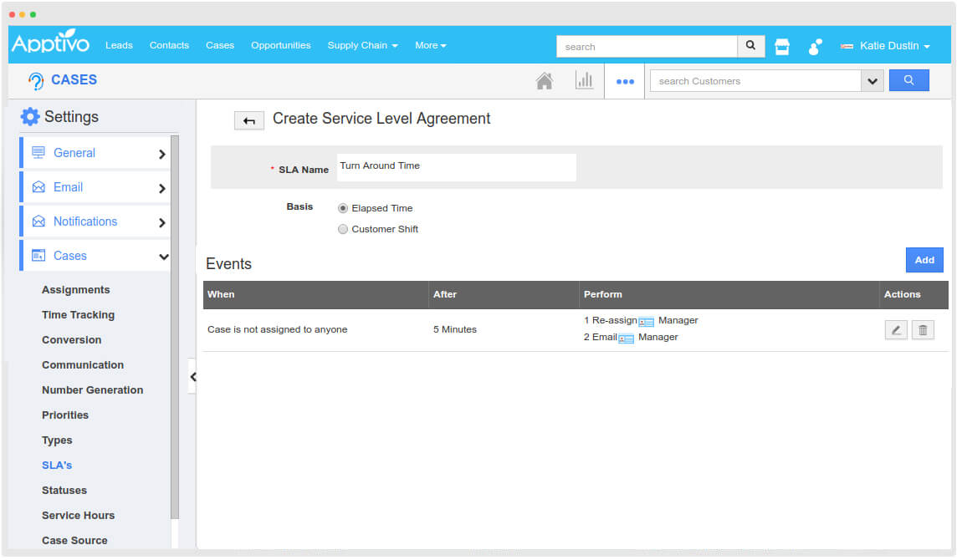The height and width of the screenshot is (560, 962).
Task: Open the edit pencil for the SLA event
Action: 895,329
